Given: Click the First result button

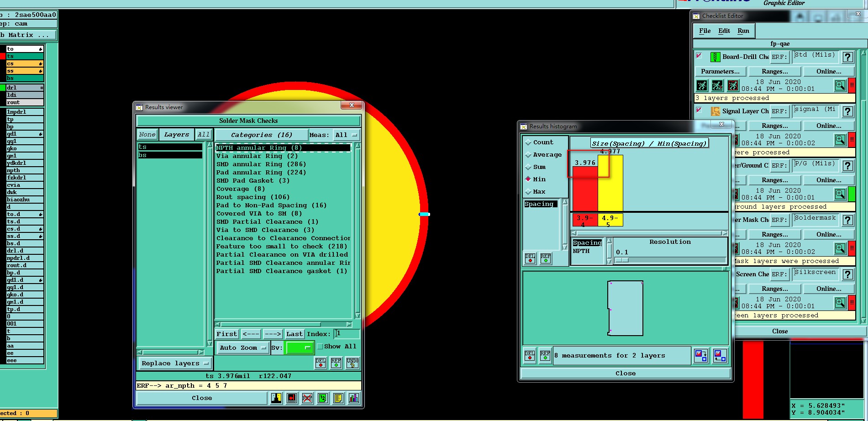Looking at the screenshot, I should point(227,334).
